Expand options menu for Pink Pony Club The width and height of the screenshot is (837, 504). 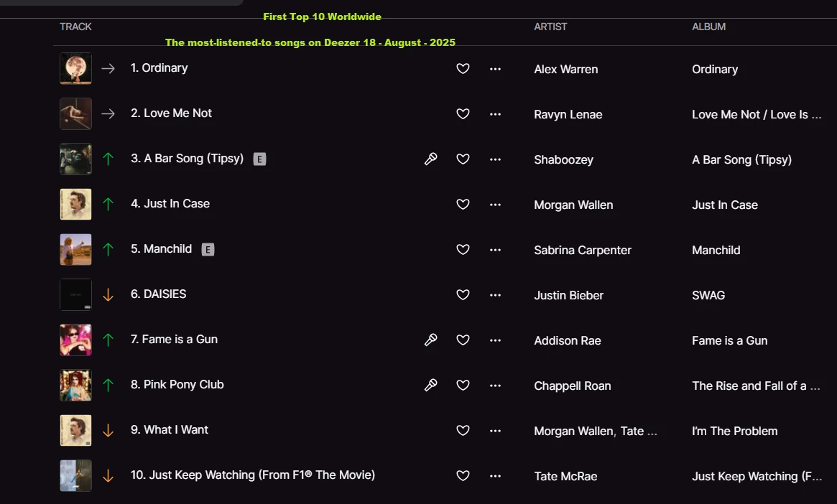point(495,386)
